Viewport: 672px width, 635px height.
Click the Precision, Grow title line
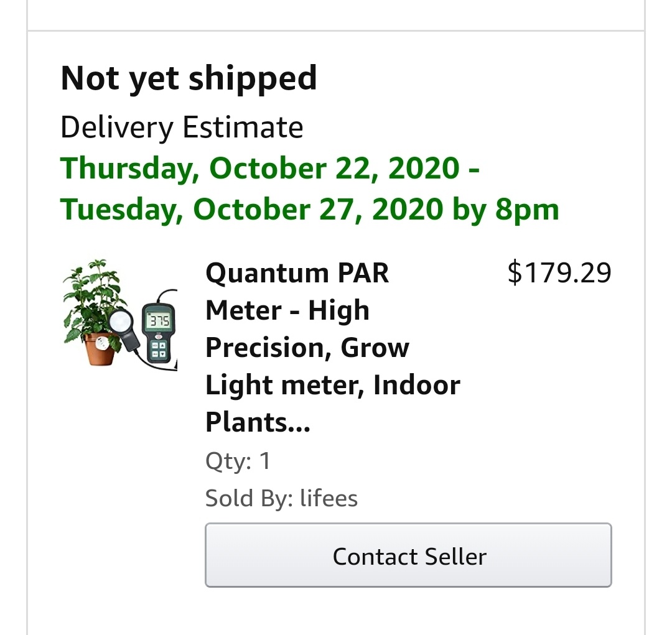pyautogui.click(x=307, y=348)
